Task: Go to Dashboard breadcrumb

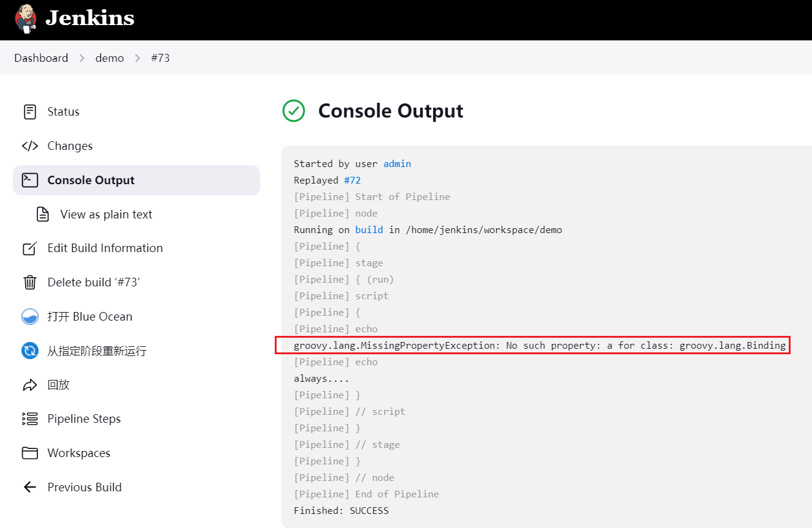Action: tap(41, 58)
